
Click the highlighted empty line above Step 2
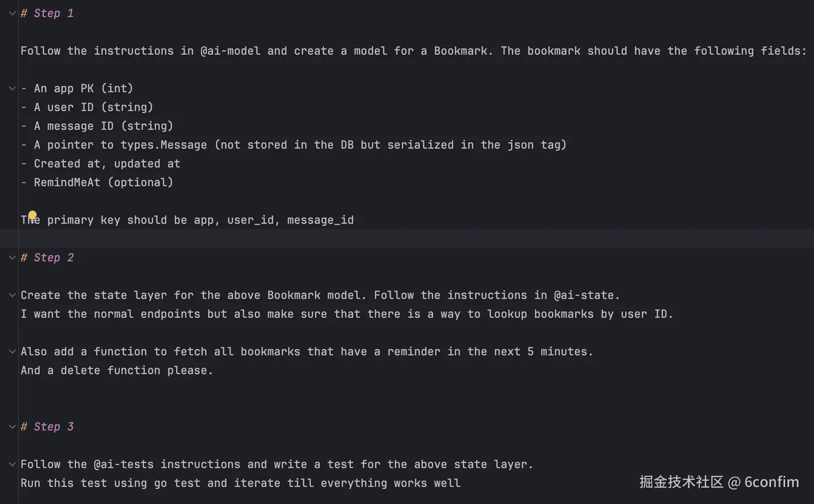click(396, 238)
